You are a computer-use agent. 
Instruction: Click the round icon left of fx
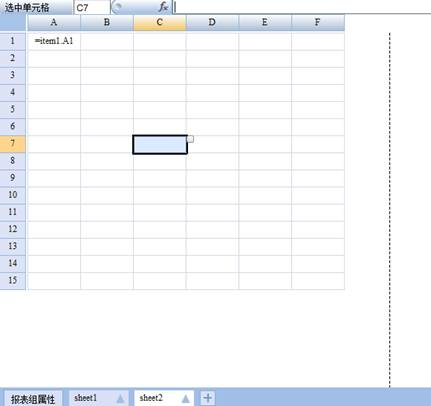117,7
